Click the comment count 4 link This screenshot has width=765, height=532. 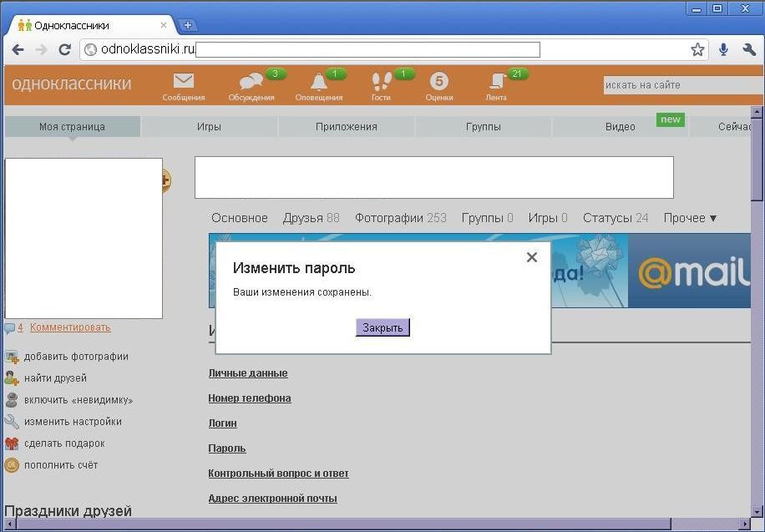21,327
